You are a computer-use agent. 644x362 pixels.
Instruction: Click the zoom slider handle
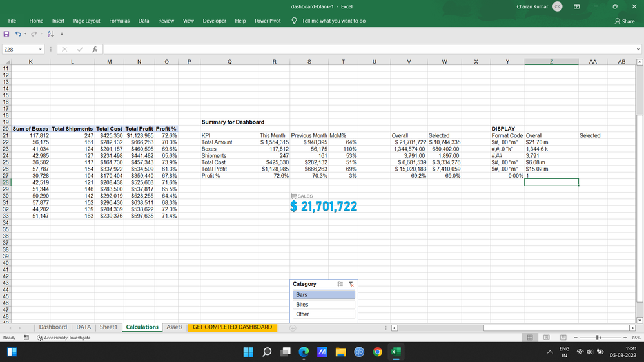tap(598, 338)
